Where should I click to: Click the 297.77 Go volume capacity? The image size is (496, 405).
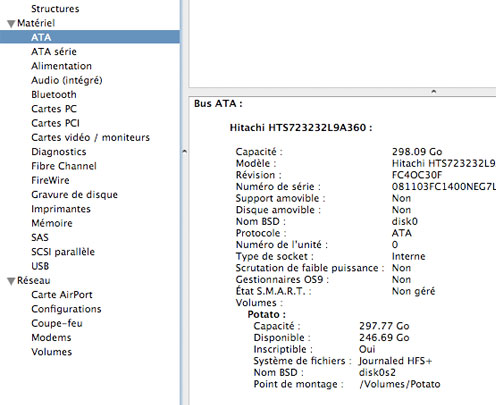(x=384, y=326)
